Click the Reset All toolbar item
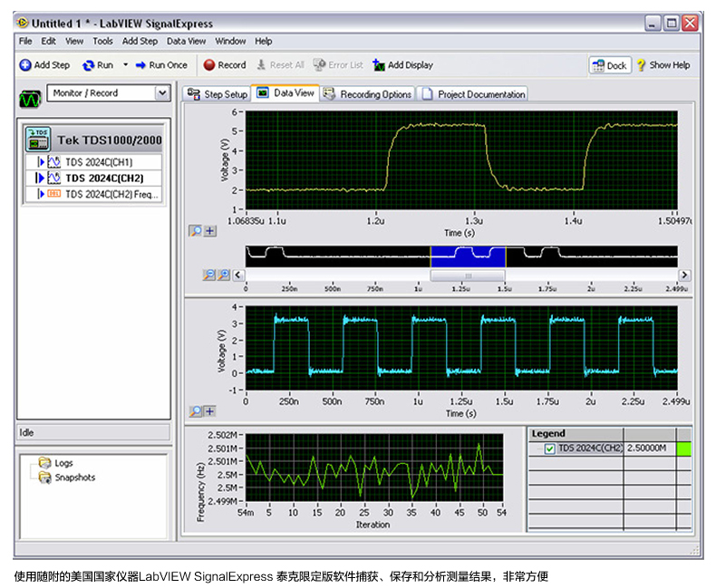Screen dimensions: 716x588 point(280,65)
